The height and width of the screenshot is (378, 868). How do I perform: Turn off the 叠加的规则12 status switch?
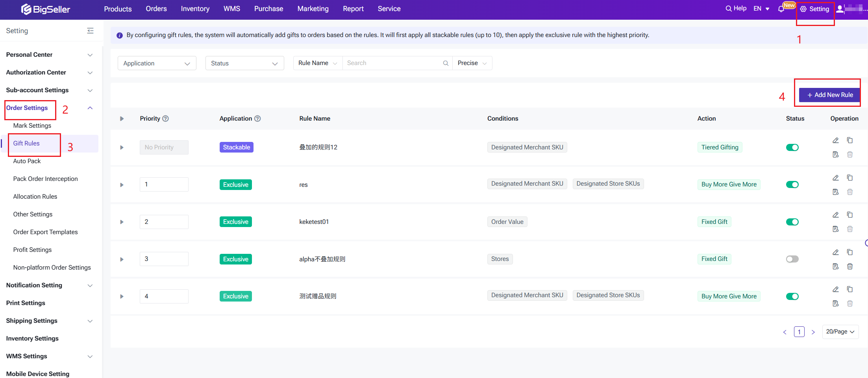(792, 147)
